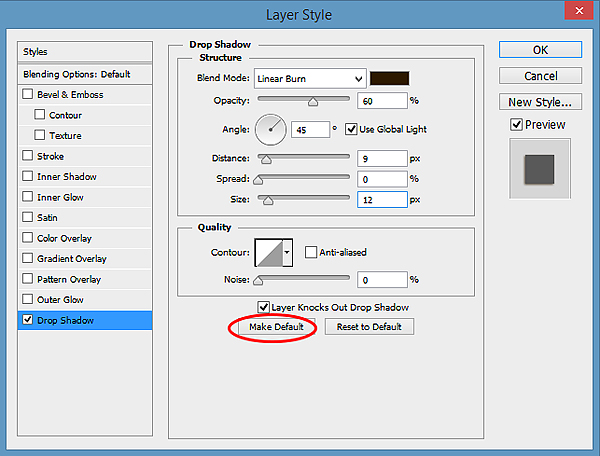Enable Anti-aliased contour checkbox

point(311,252)
